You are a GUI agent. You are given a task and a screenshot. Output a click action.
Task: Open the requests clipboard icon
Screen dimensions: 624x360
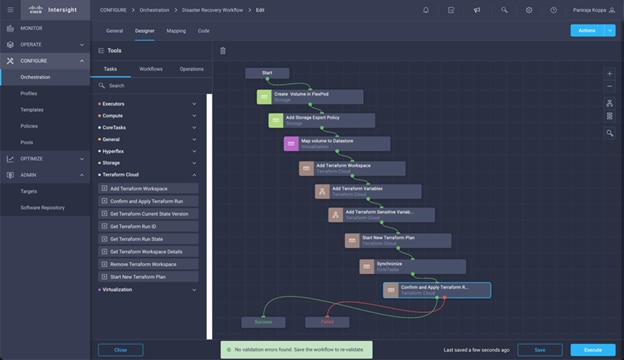pyautogui.click(x=451, y=10)
